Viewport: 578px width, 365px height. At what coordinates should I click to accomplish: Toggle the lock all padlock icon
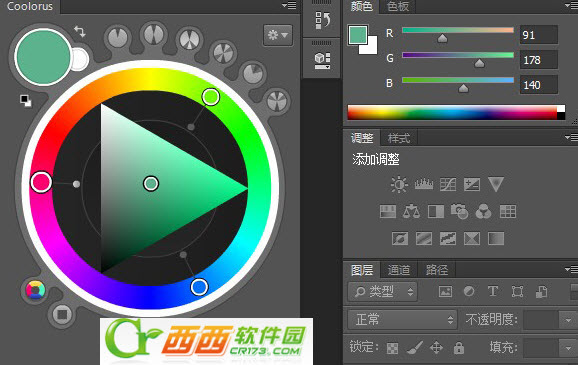click(459, 347)
